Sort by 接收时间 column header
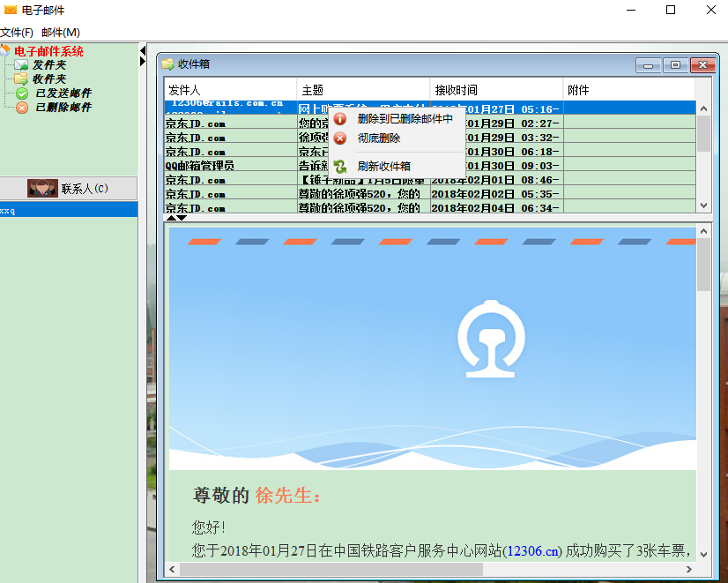The image size is (728, 583). click(x=496, y=90)
